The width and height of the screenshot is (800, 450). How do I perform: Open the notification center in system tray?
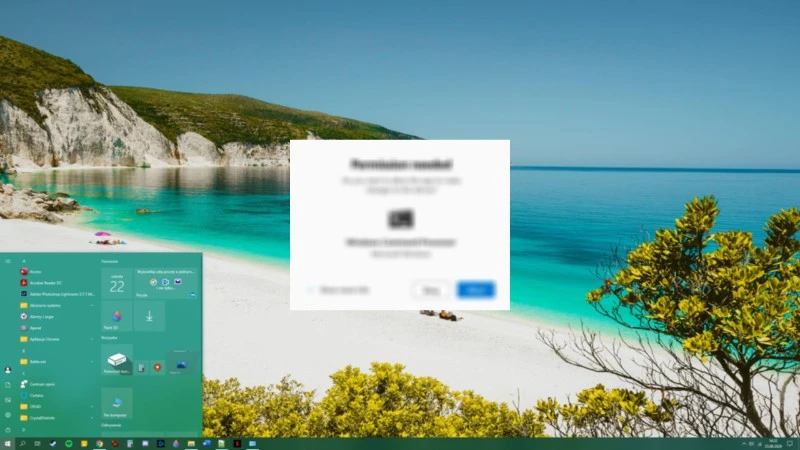coord(790,444)
